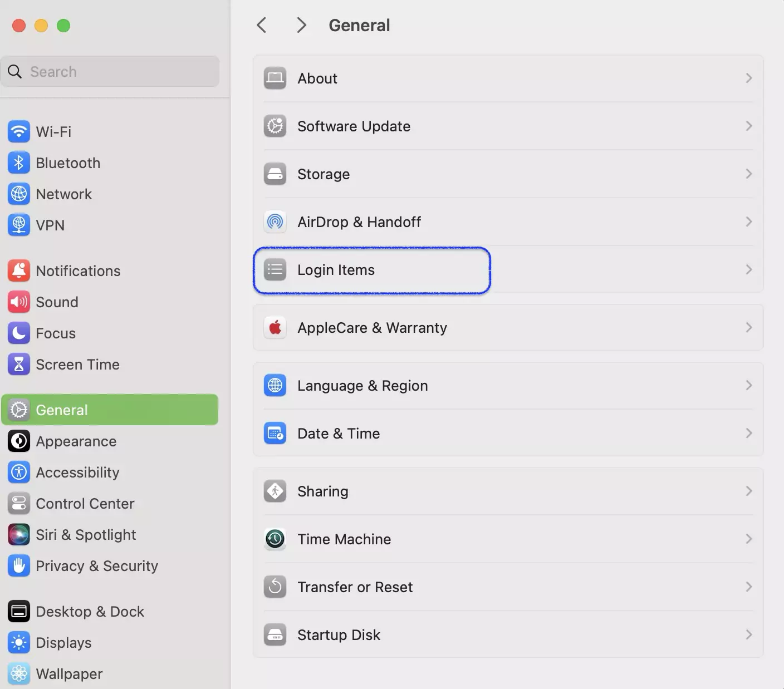Image resolution: width=784 pixels, height=689 pixels.
Task: Click the Wi-Fi icon in sidebar
Action: [x=19, y=132]
